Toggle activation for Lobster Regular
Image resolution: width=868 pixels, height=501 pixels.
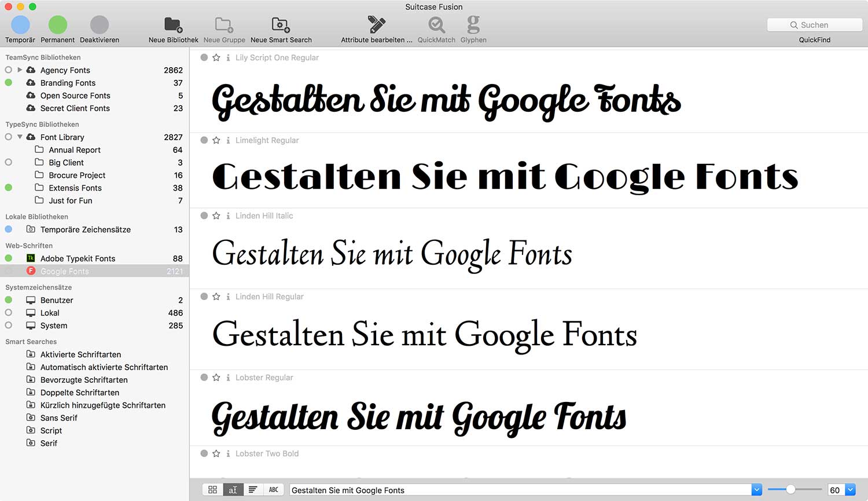coord(204,378)
